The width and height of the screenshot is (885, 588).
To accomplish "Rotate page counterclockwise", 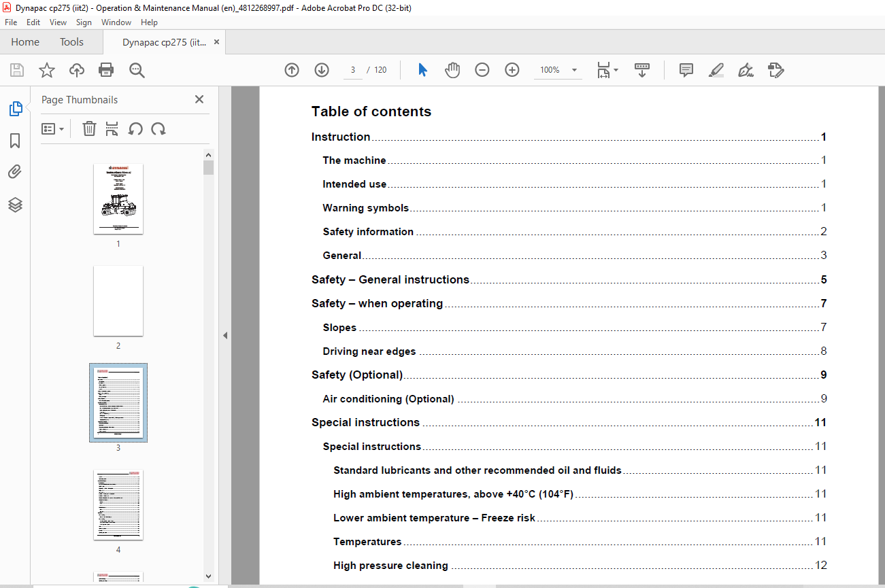I will click(135, 128).
